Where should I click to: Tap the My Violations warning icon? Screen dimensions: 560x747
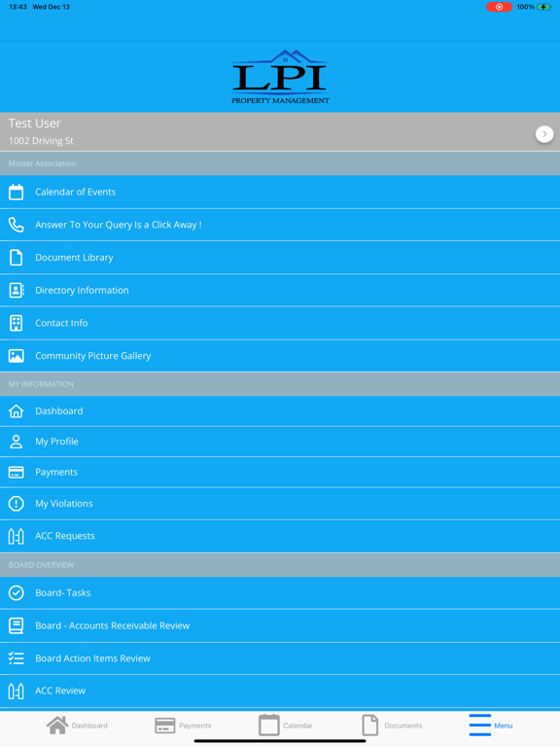point(17,504)
